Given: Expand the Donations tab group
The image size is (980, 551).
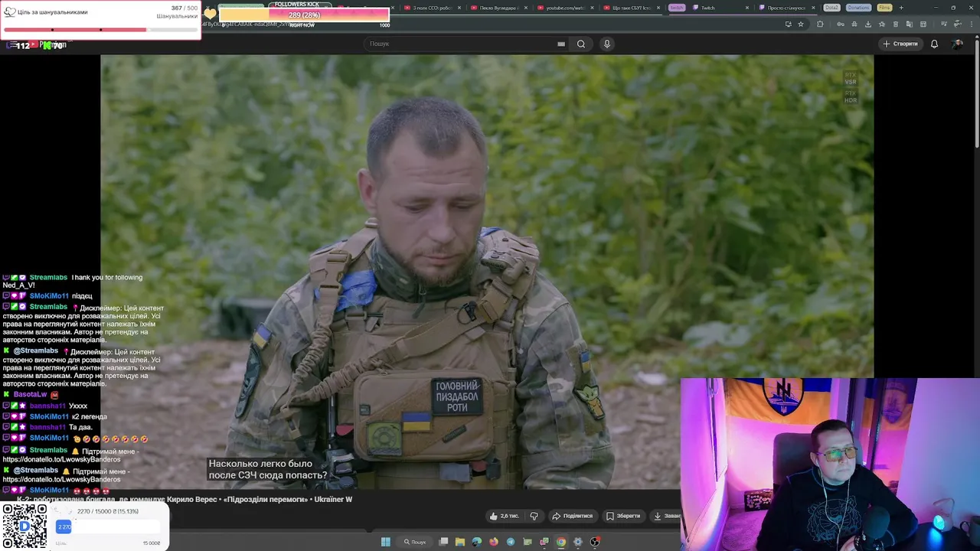Looking at the screenshot, I should [858, 8].
